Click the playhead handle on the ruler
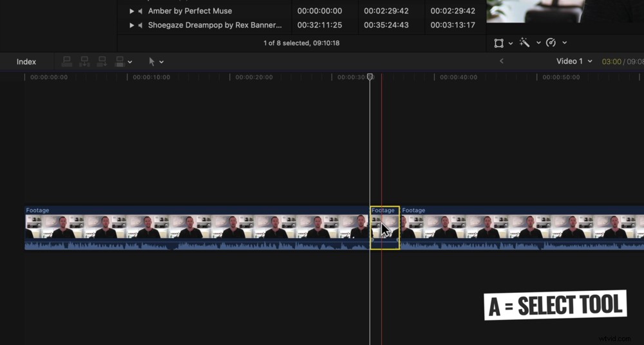This screenshot has width=644, height=345. point(370,77)
